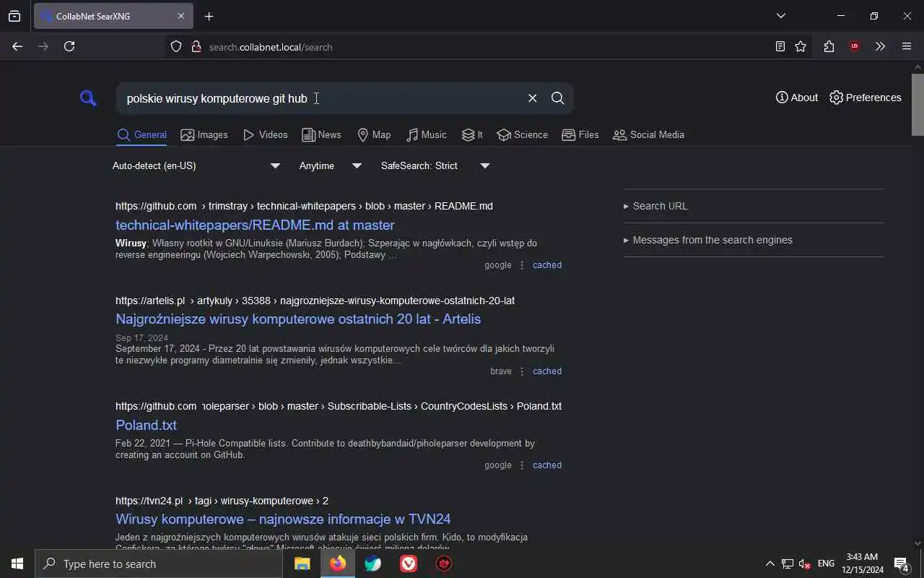Open the SafeSearch: Strict dropdown
The width and height of the screenshot is (924, 578).
tap(436, 166)
